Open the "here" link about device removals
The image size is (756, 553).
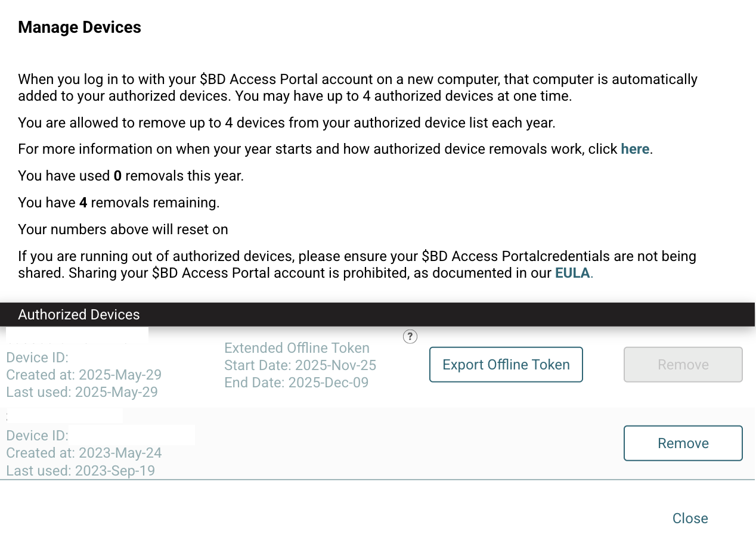pos(635,149)
